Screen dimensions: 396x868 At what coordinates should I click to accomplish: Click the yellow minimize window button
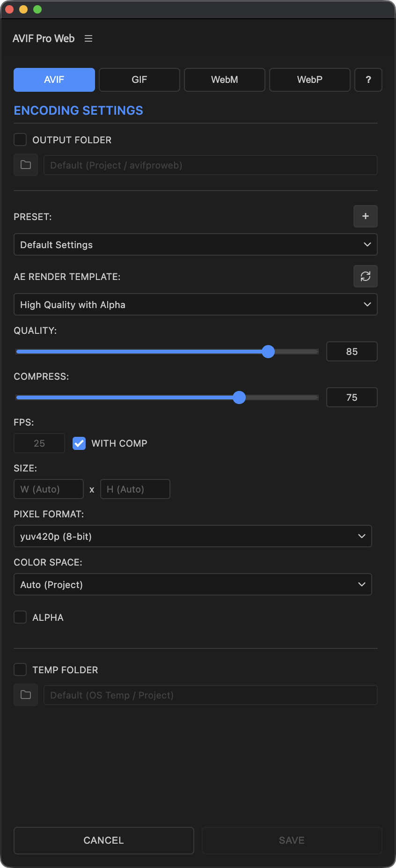click(23, 9)
